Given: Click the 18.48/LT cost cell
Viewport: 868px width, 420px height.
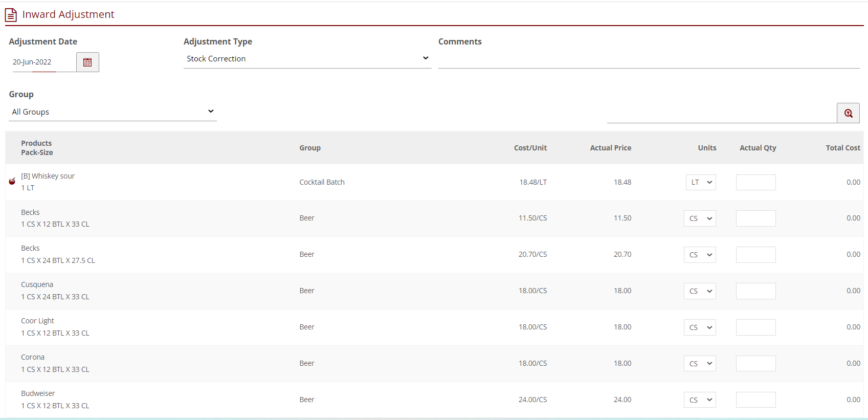Looking at the screenshot, I should pyautogui.click(x=533, y=182).
